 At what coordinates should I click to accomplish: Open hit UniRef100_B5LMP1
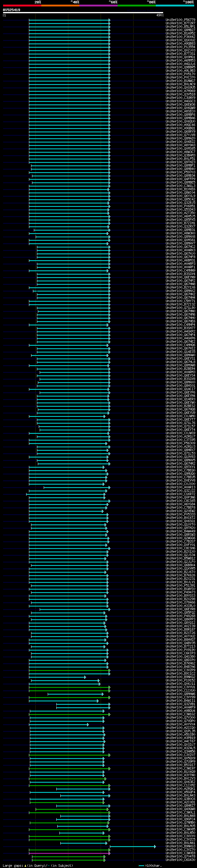tap(180, 26)
